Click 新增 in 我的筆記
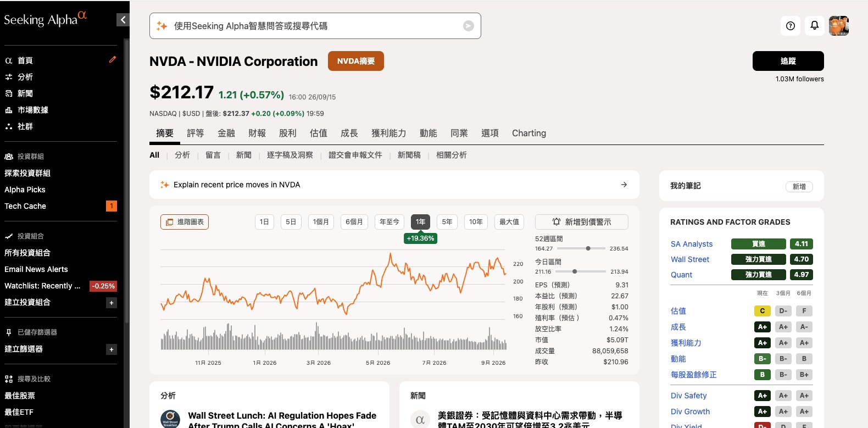 tap(799, 187)
